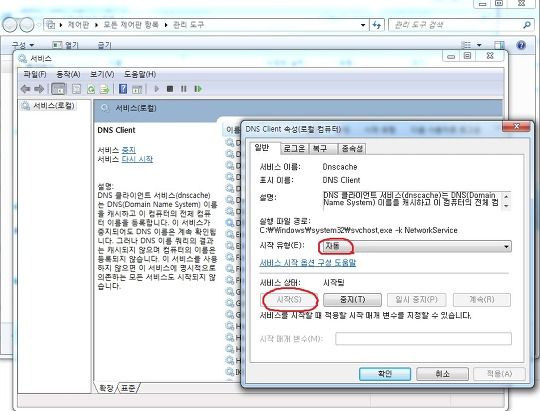The height and width of the screenshot is (411, 540).
Task: Click the 적용(A) button
Action: 499,374
